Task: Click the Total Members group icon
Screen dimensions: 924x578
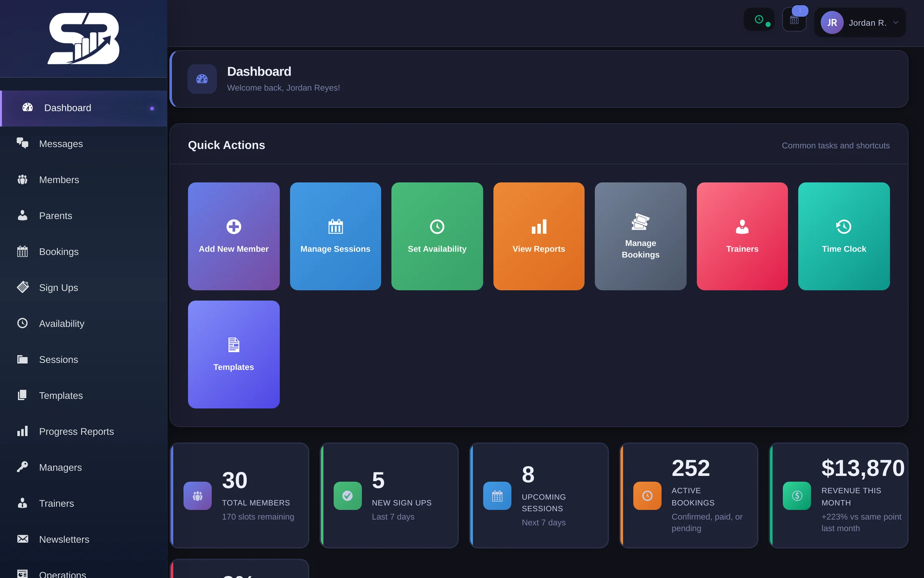Action: [x=198, y=496]
